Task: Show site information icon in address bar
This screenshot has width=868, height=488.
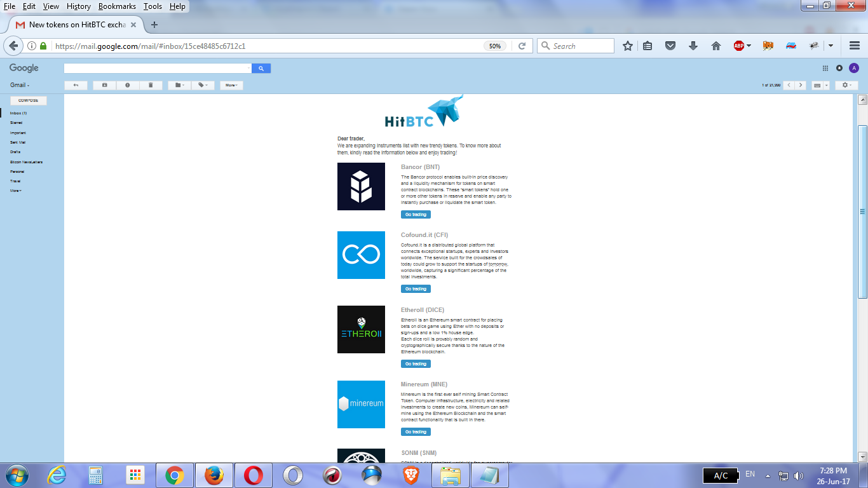Action: pos(32,46)
